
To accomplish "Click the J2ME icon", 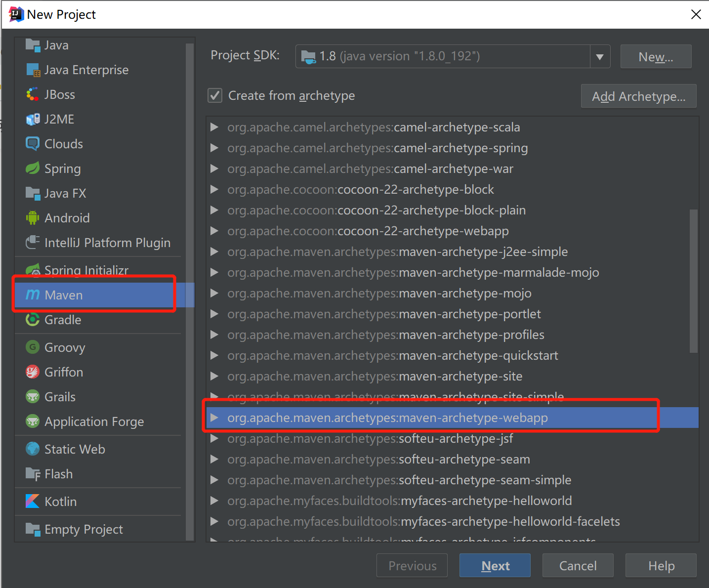I will point(33,119).
